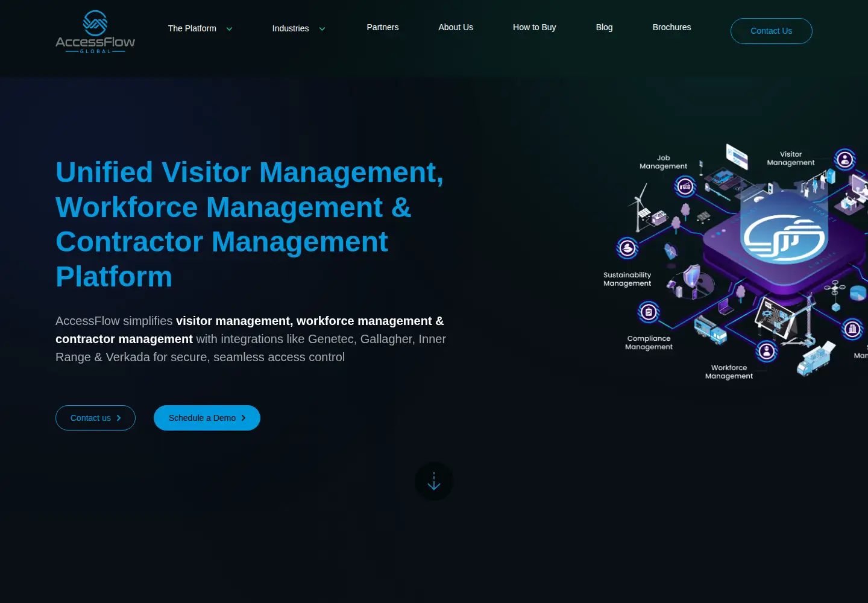868x603 pixels.
Task: Click the Compliance Management circular icon
Action: click(x=649, y=312)
